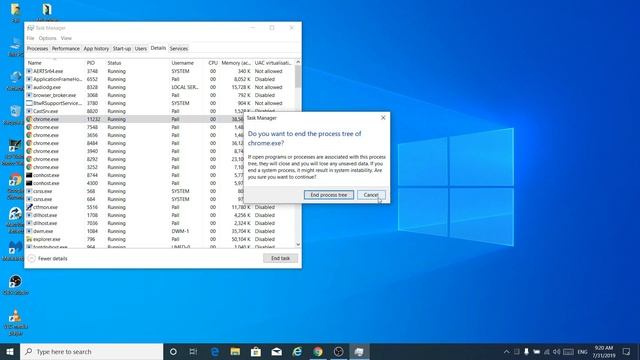Open the Options menu in Task Manager
Image resolution: width=640 pixels, height=360 pixels.
47,38
